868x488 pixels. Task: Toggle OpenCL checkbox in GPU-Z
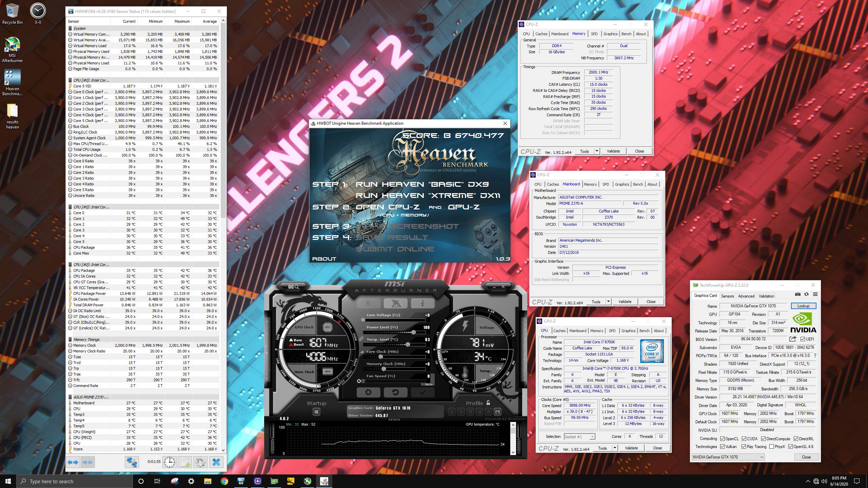[x=722, y=439]
